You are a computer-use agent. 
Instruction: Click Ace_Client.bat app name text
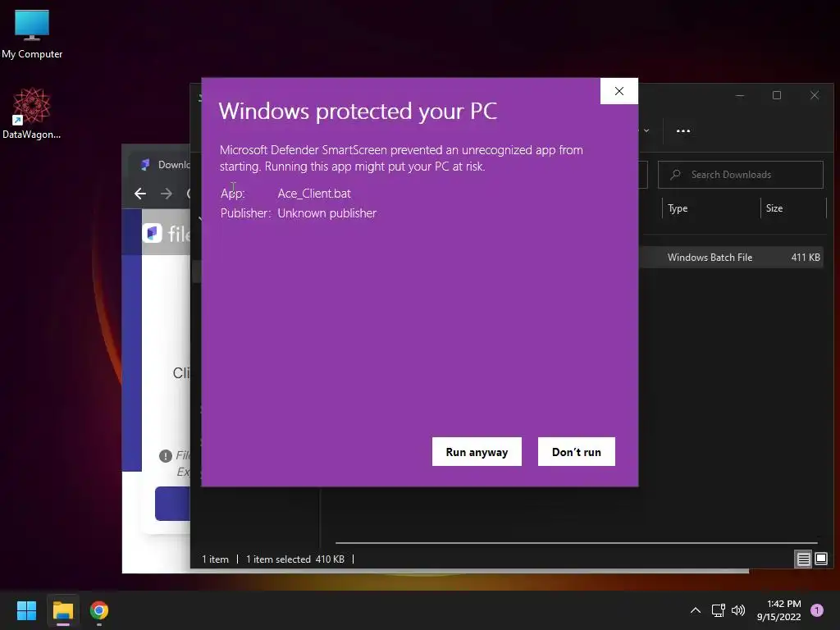[314, 194]
